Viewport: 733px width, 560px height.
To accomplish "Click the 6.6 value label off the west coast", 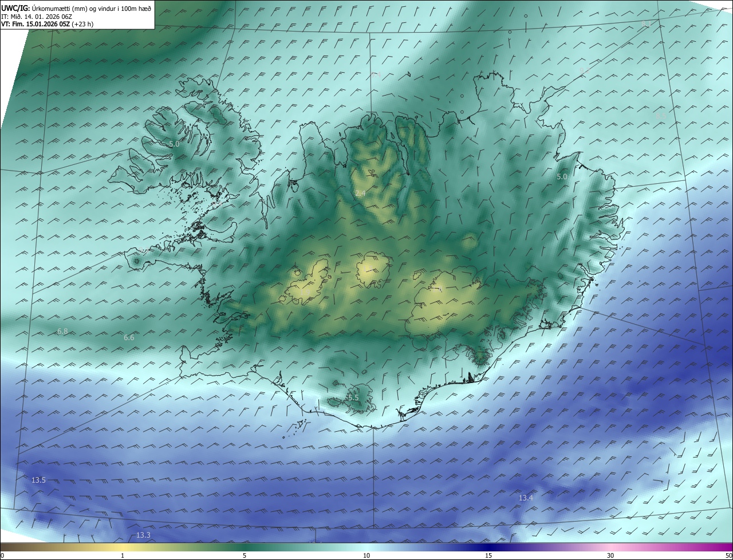I will [129, 338].
